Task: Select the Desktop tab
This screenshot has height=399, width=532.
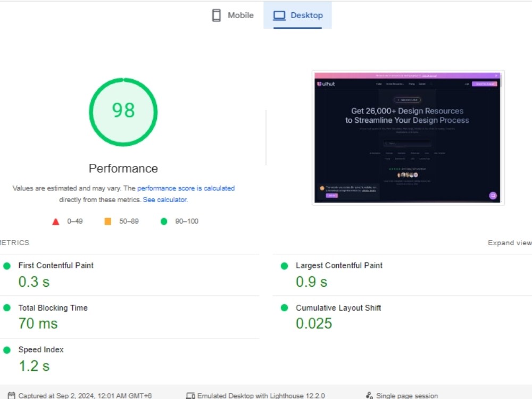Action: click(x=297, y=15)
